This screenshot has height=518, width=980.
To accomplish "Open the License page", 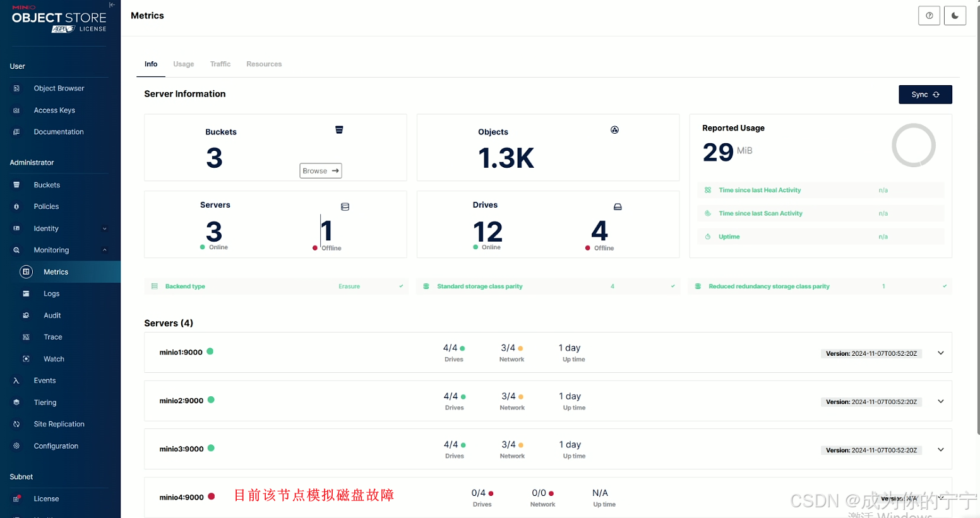I will click(46, 498).
